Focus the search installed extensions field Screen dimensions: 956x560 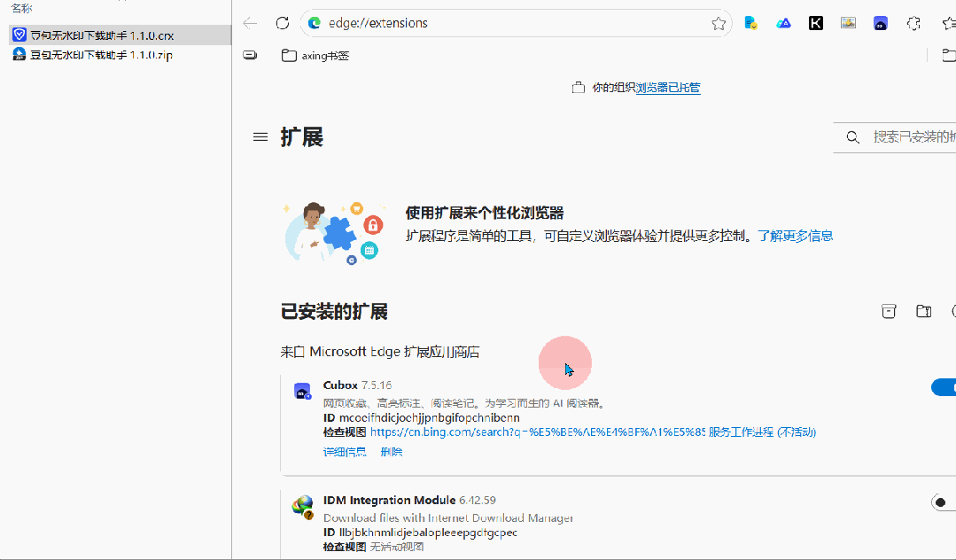click(894, 136)
